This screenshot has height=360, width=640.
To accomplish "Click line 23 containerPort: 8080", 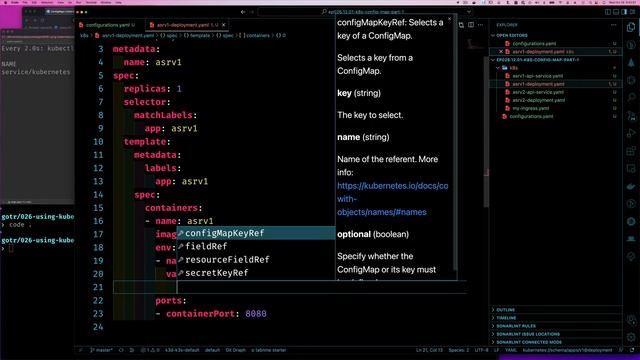I will point(211,313).
